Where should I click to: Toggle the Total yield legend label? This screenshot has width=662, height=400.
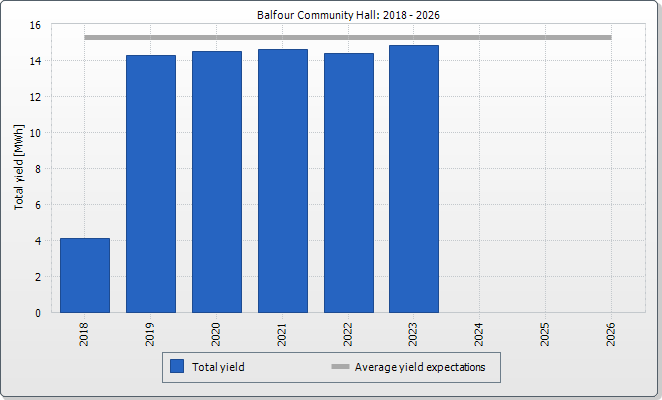[x=221, y=367]
